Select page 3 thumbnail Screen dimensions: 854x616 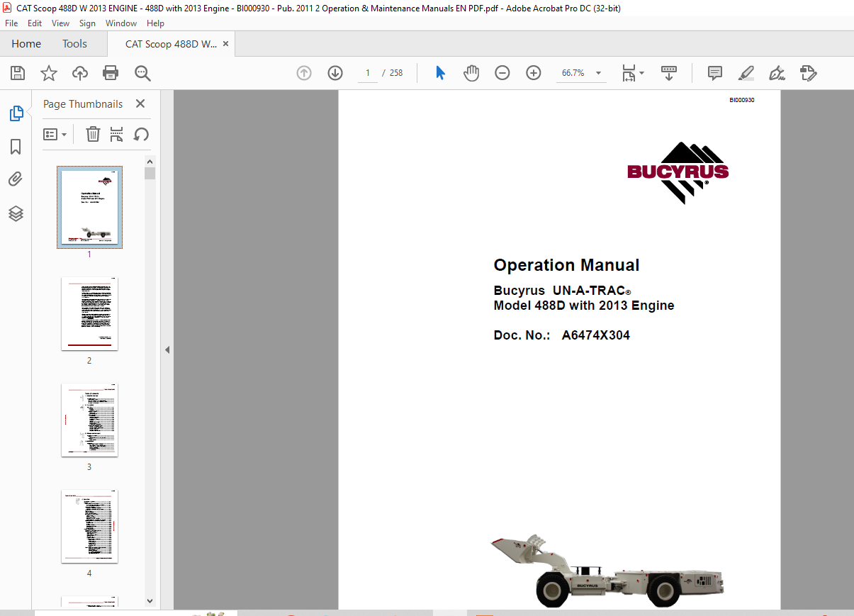pyautogui.click(x=89, y=420)
